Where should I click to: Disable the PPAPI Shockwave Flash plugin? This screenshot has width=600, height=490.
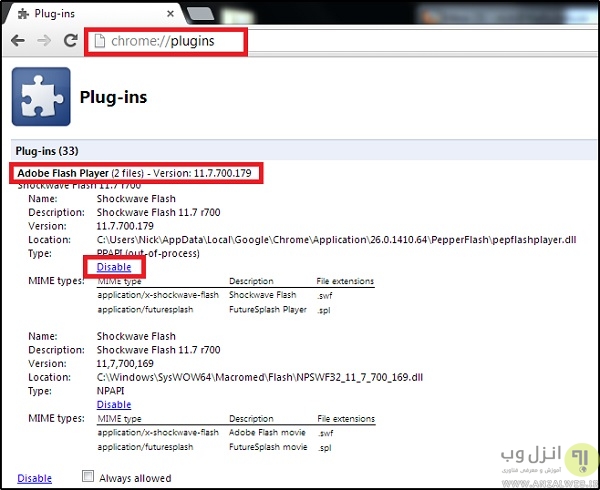pos(114,267)
